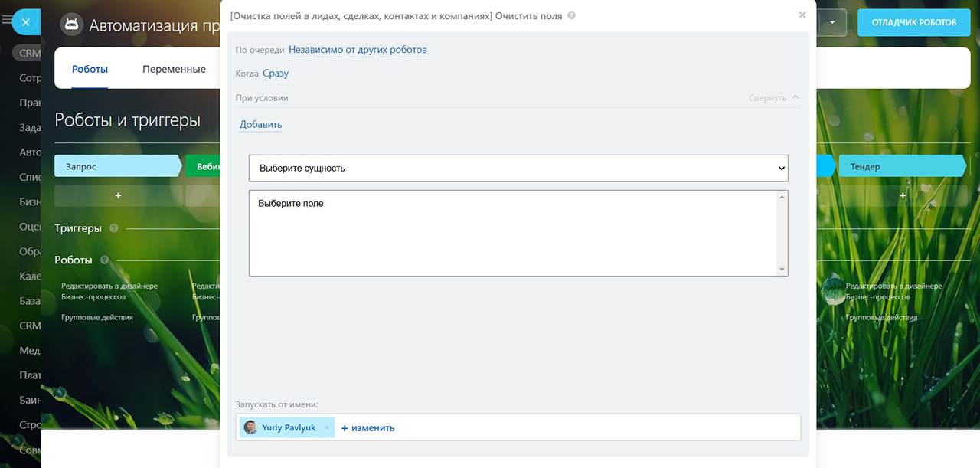The image size is (980, 468).
Task: Change timing setting Сразу
Action: (276, 74)
